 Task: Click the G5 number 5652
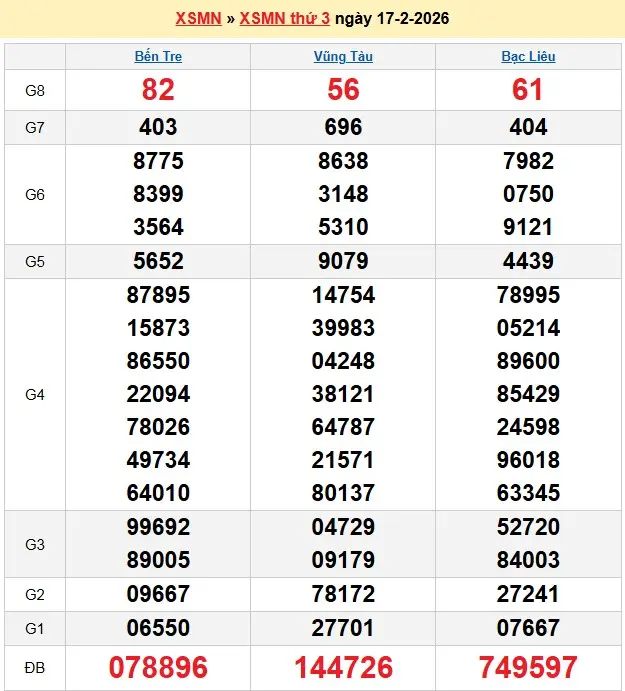158,261
